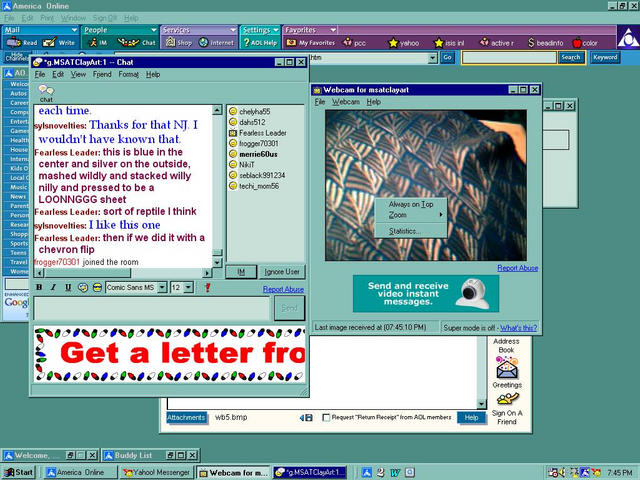Click the Go button

pyautogui.click(x=447, y=58)
